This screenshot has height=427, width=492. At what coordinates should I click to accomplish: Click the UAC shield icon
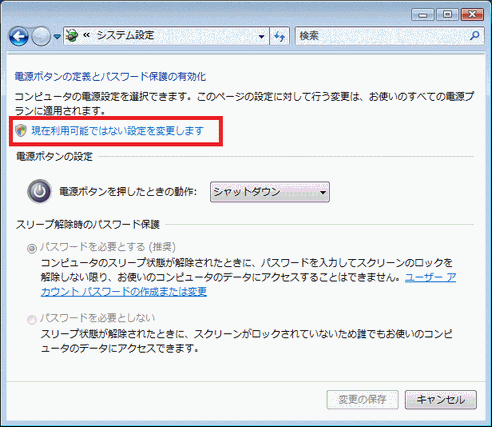click(21, 131)
